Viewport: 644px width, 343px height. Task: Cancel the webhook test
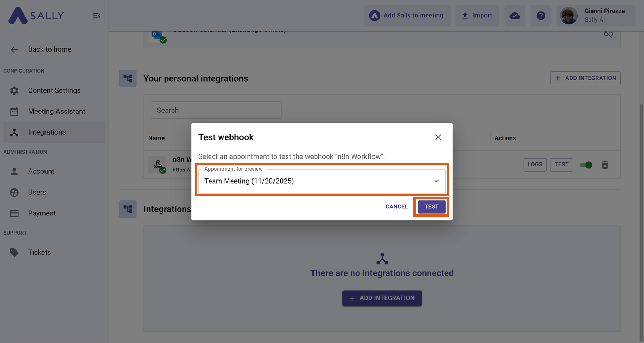click(396, 207)
